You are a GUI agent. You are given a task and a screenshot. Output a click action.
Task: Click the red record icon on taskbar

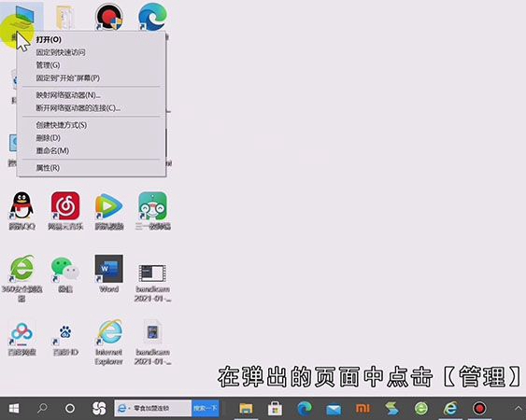point(479,408)
